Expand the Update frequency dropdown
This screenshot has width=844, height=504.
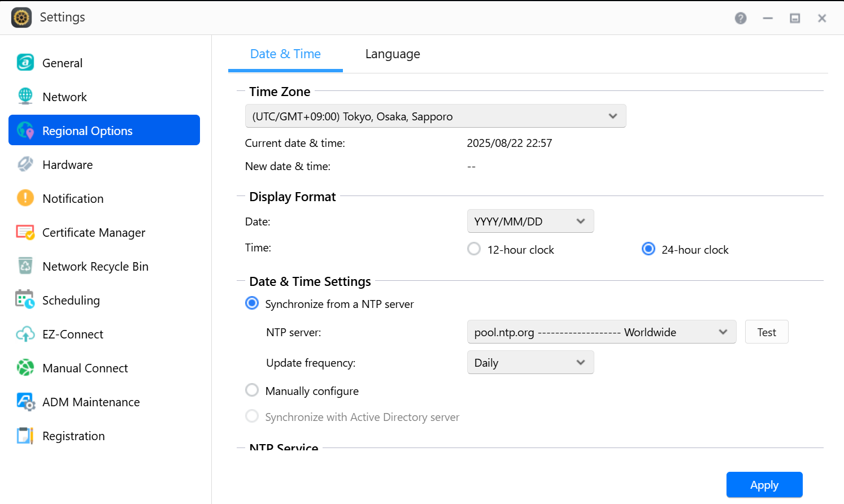530,363
